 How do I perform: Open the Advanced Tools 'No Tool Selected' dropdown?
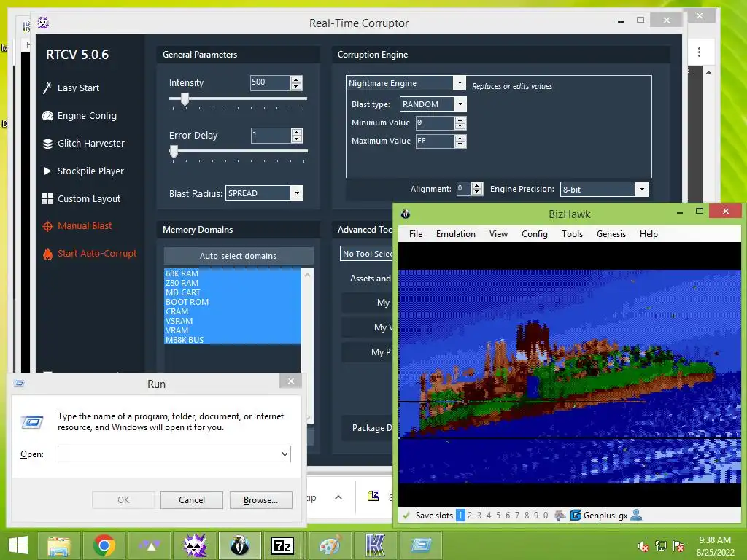368,254
